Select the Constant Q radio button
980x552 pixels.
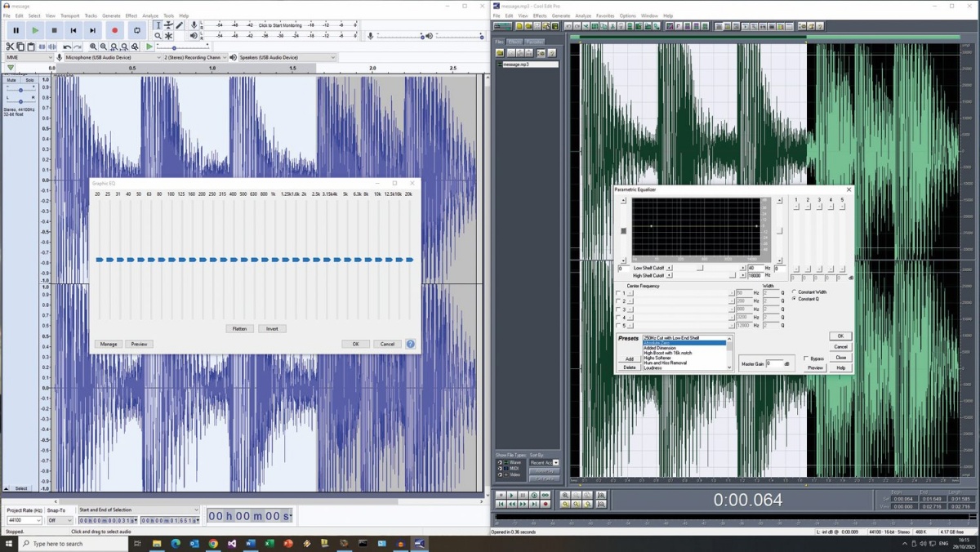tap(794, 299)
